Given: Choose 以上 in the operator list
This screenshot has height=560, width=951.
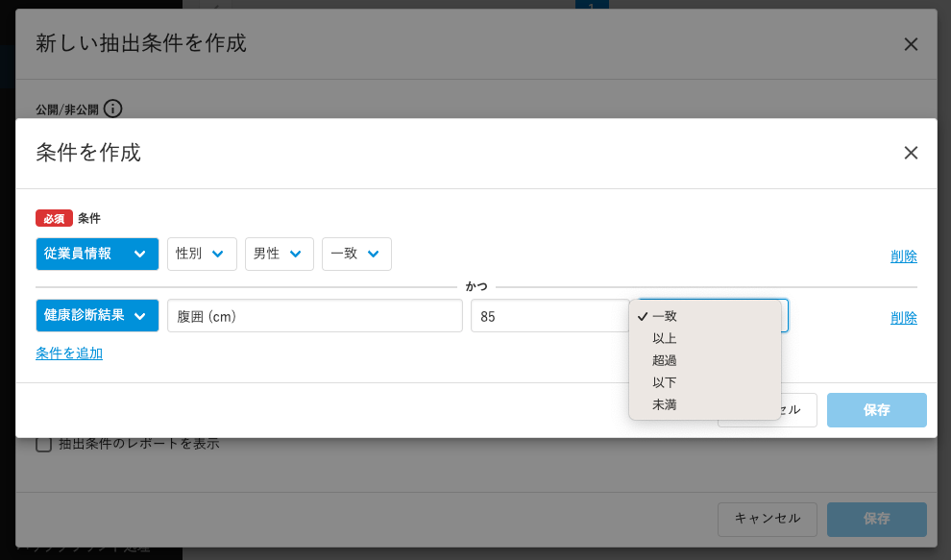Looking at the screenshot, I should (x=665, y=338).
